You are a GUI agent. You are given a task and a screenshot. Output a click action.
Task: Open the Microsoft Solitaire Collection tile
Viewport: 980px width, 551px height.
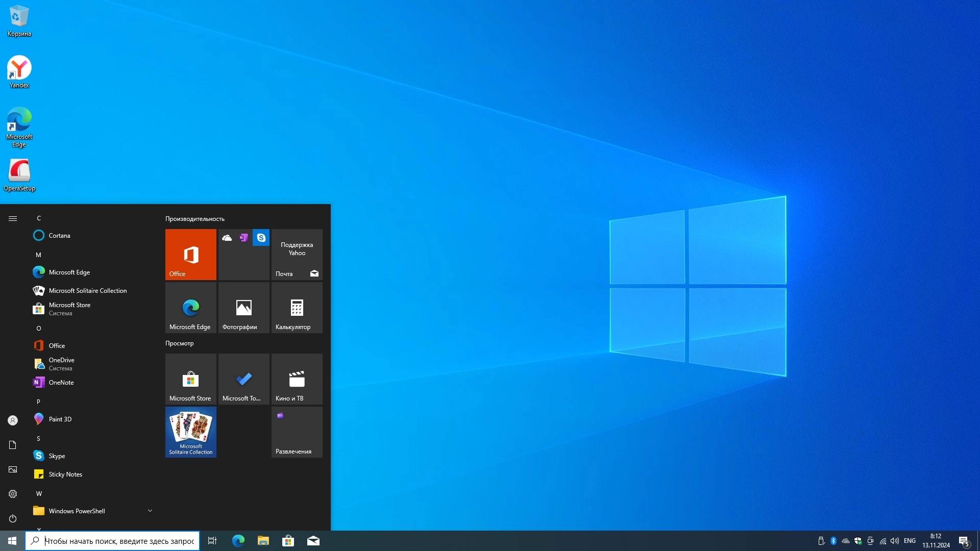click(x=190, y=432)
